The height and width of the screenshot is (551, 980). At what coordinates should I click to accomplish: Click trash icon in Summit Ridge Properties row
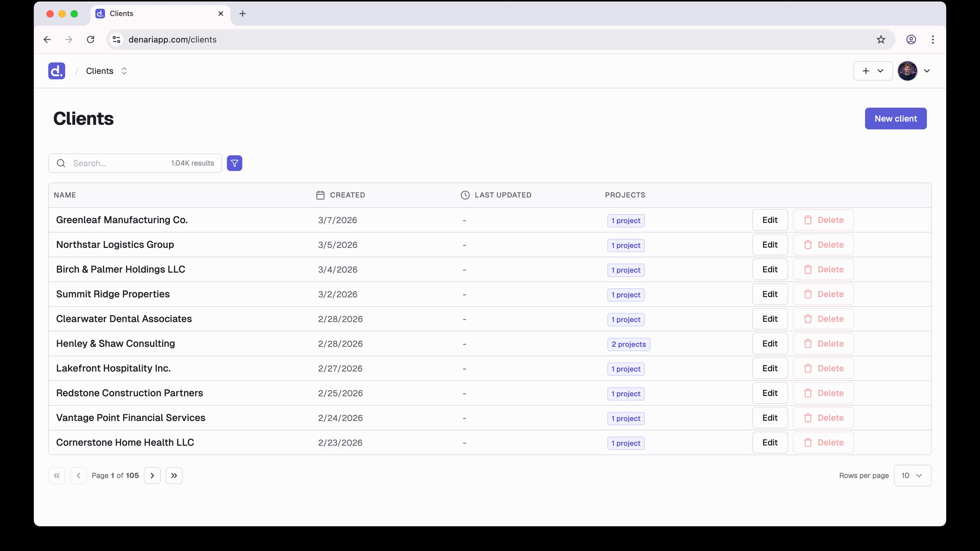point(808,294)
